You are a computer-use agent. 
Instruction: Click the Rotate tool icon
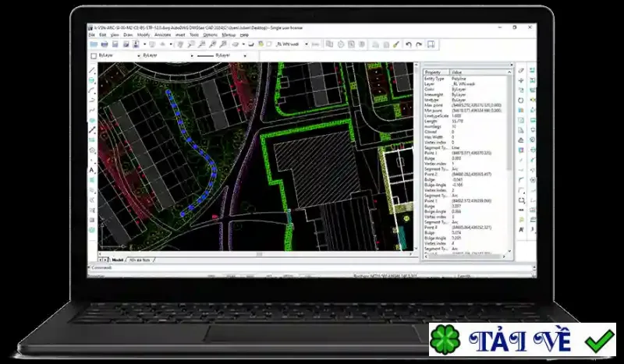pyautogui.click(x=521, y=101)
